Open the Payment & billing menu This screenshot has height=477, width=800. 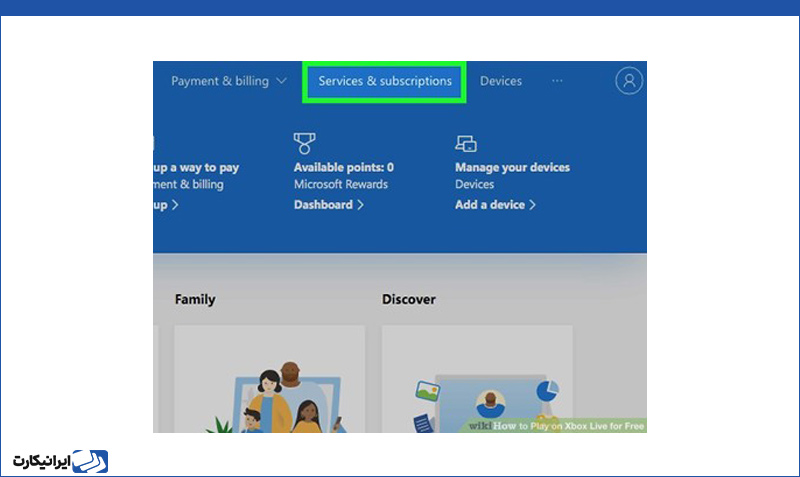229,81
